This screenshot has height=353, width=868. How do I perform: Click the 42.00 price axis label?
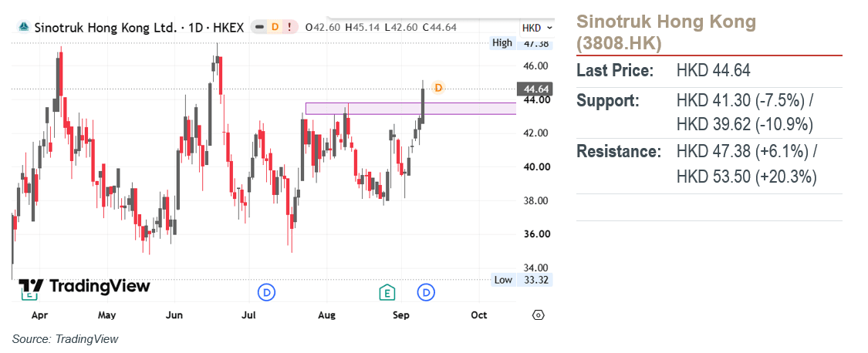(x=535, y=133)
